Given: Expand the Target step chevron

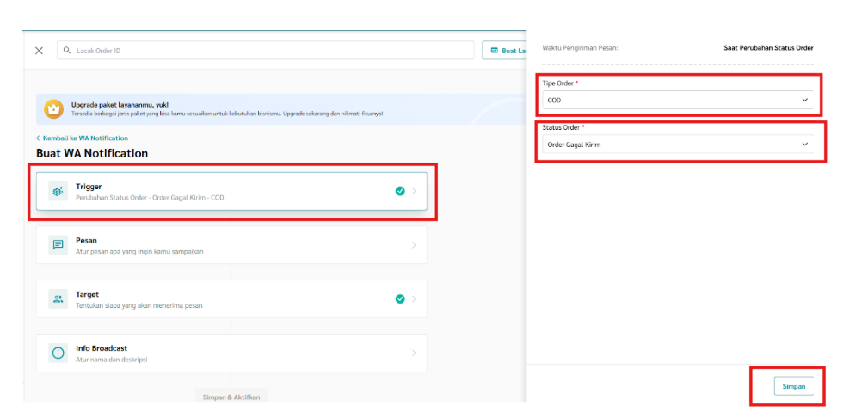Looking at the screenshot, I should [414, 299].
